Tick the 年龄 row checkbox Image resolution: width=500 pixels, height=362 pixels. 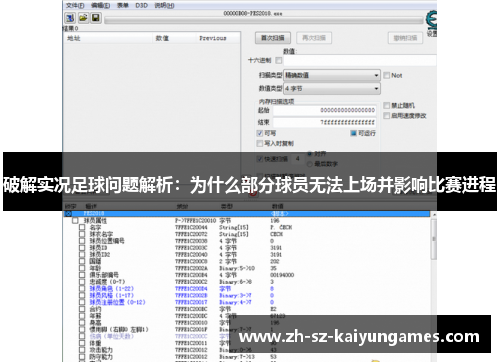[x=82, y=268]
